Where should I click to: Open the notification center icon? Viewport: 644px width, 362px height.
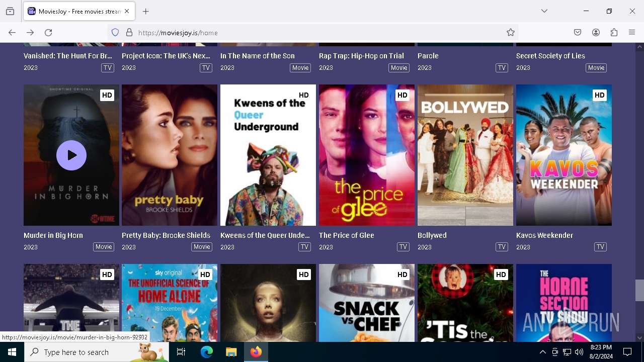pyautogui.click(x=627, y=352)
